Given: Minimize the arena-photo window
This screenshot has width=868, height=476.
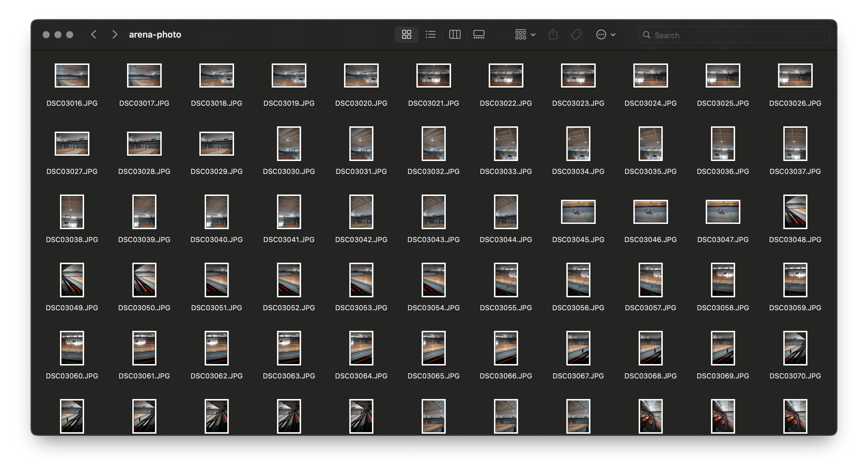Looking at the screenshot, I should click(x=58, y=35).
